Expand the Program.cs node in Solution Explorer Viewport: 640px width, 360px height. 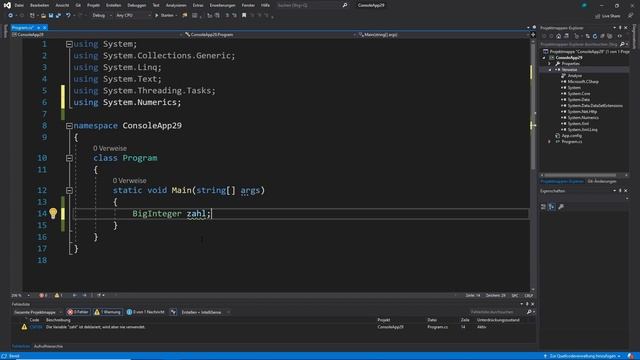[x=549, y=142]
